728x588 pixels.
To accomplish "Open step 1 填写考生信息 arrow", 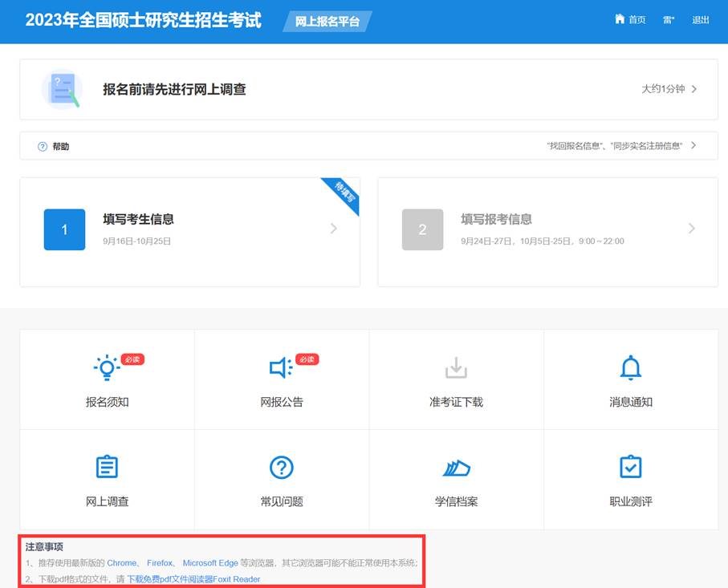I will coord(334,229).
